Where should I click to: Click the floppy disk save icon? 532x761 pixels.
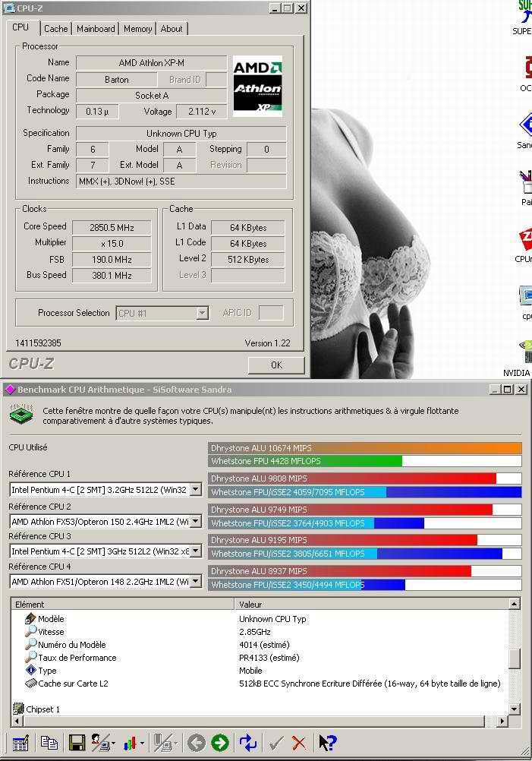point(77,743)
